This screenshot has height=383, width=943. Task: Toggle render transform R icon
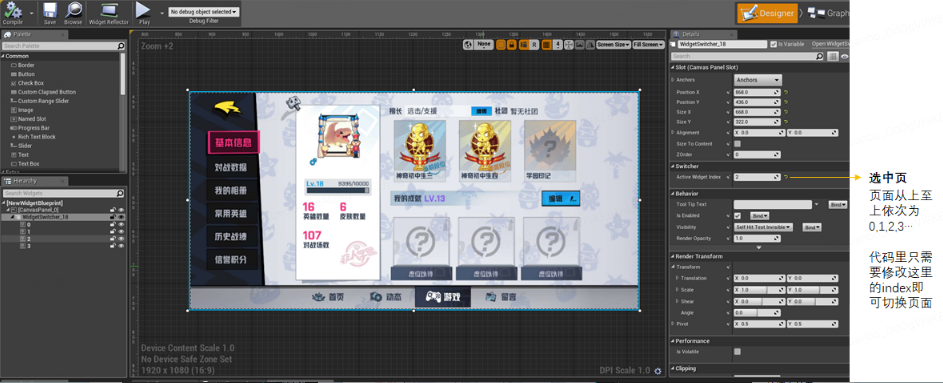click(534, 44)
